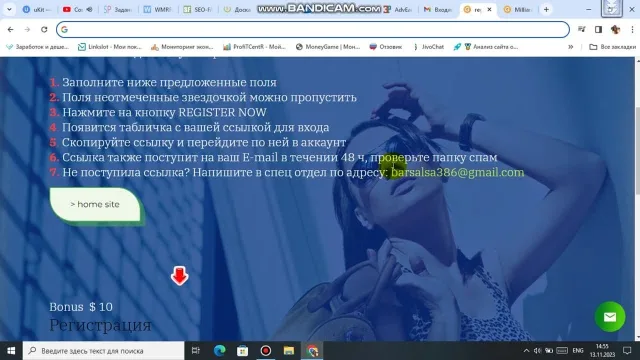
Task: Open the Chrome three-dot menu
Action: pos(632,29)
